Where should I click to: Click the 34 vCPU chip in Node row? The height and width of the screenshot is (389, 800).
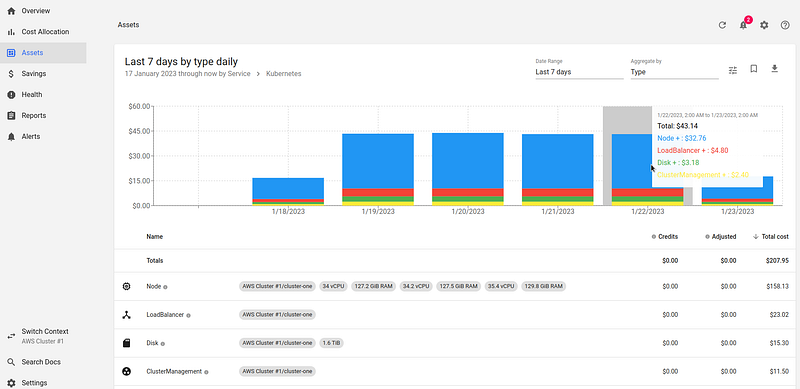pos(333,286)
